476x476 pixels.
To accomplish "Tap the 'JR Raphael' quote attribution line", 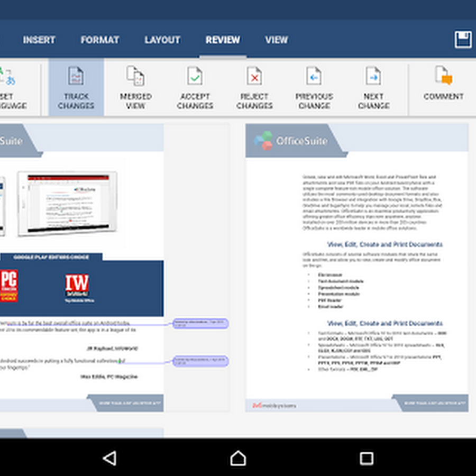I will (x=112, y=348).
